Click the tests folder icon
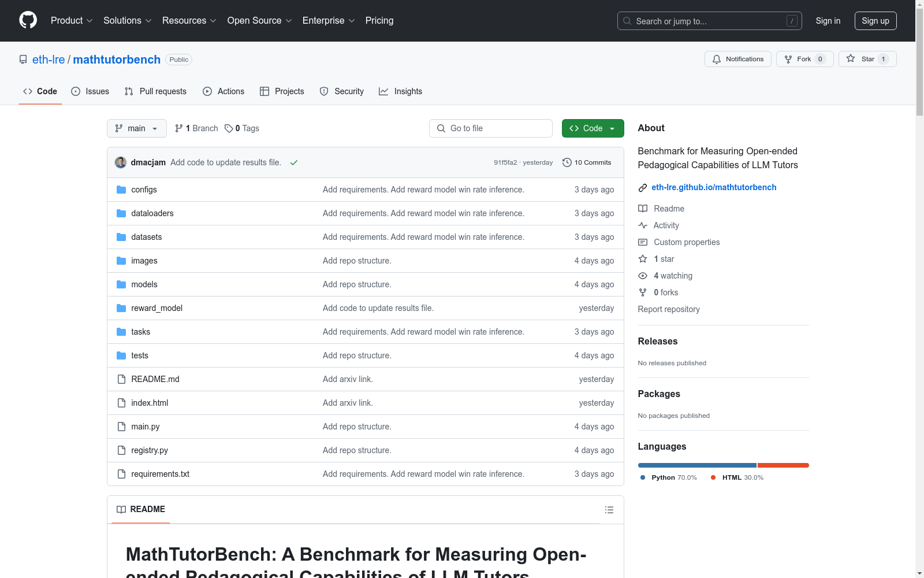The height and width of the screenshot is (578, 924). coord(121,355)
